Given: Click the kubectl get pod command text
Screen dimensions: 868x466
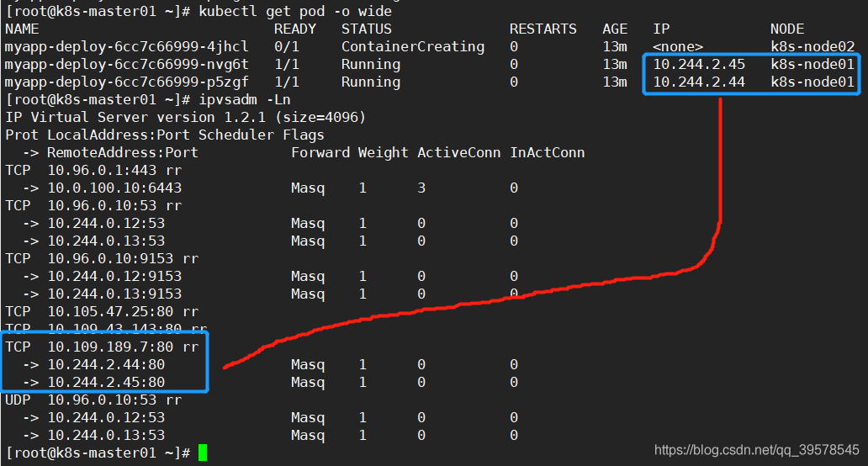Looking at the screenshot, I should tap(295, 11).
